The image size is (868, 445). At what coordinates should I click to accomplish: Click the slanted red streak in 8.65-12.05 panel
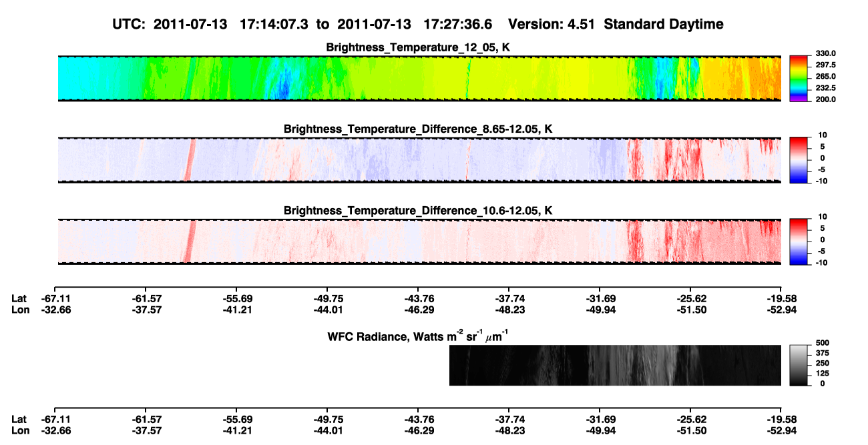190,160
